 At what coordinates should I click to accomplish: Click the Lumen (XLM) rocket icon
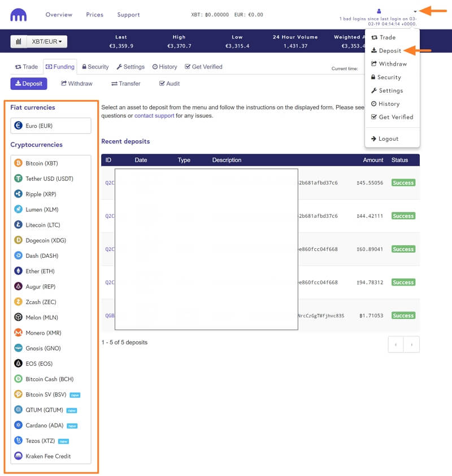pyautogui.click(x=19, y=209)
